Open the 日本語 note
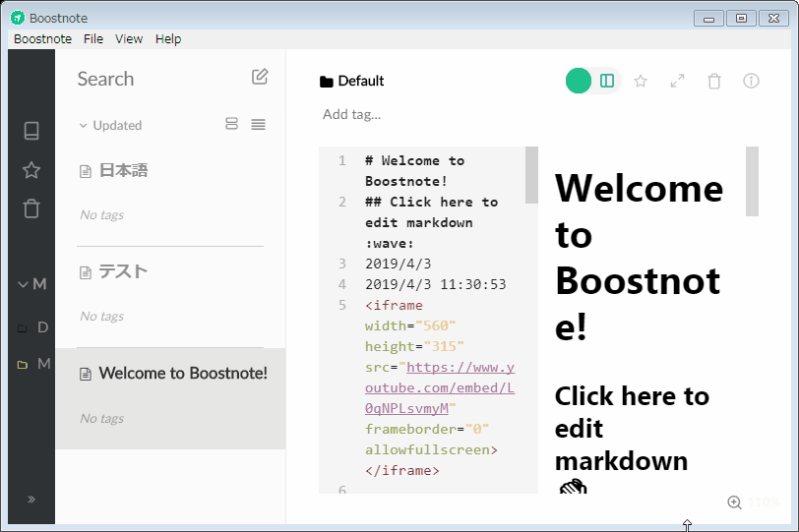This screenshot has height=532, width=799. point(170,196)
